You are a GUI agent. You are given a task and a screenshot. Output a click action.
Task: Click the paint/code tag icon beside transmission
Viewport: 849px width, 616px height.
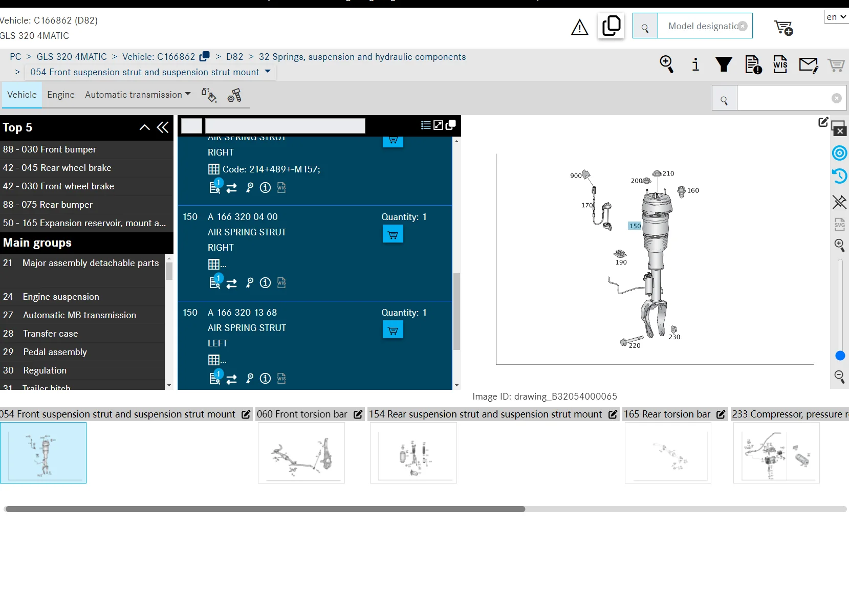click(209, 95)
